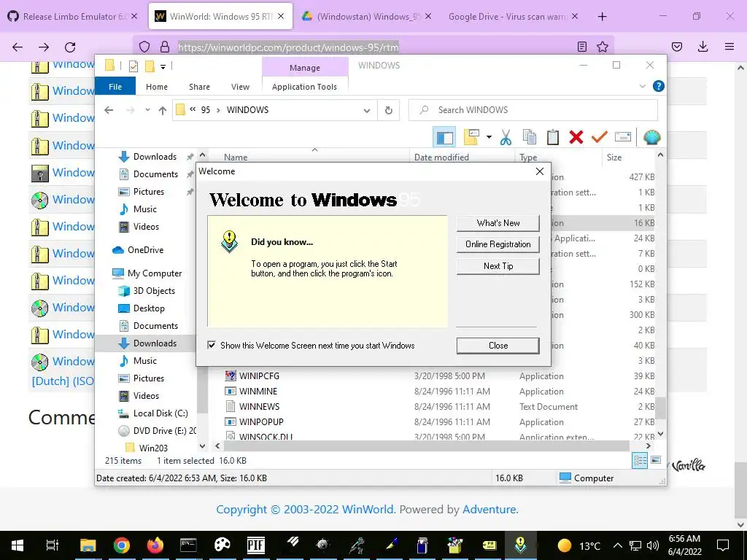Click the Search WINDOWS field
Image resolution: width=747 pixels, height=560 pixels.
pyautogui.click(x=533, y=110)
